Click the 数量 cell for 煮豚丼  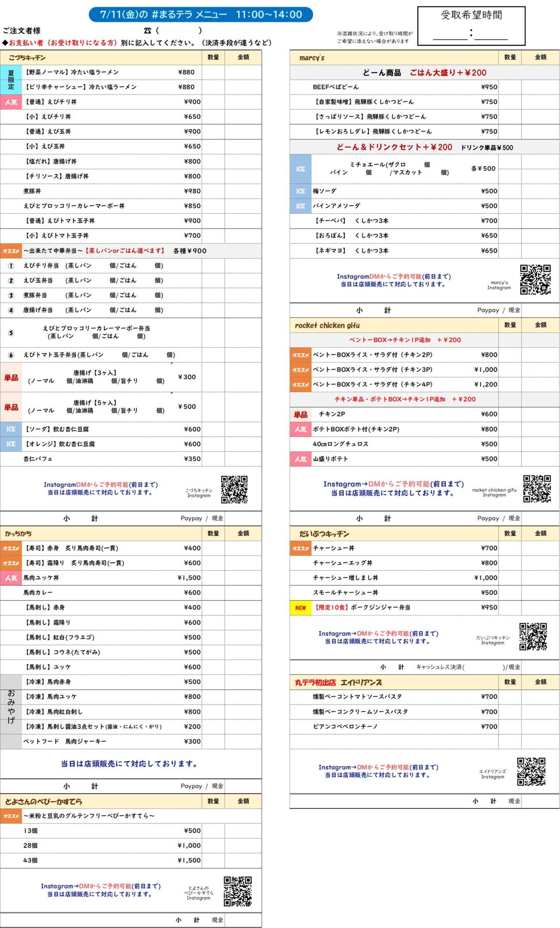213,191
